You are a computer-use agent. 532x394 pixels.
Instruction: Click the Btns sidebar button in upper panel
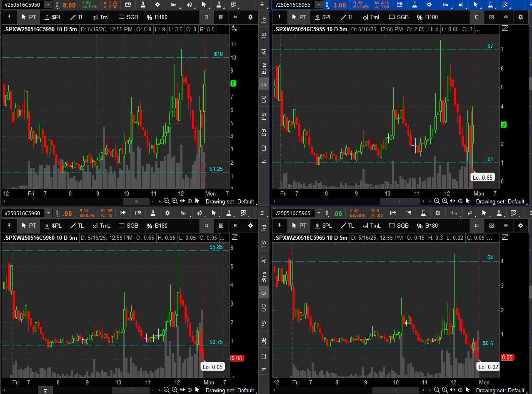click(x=264, y=69)
